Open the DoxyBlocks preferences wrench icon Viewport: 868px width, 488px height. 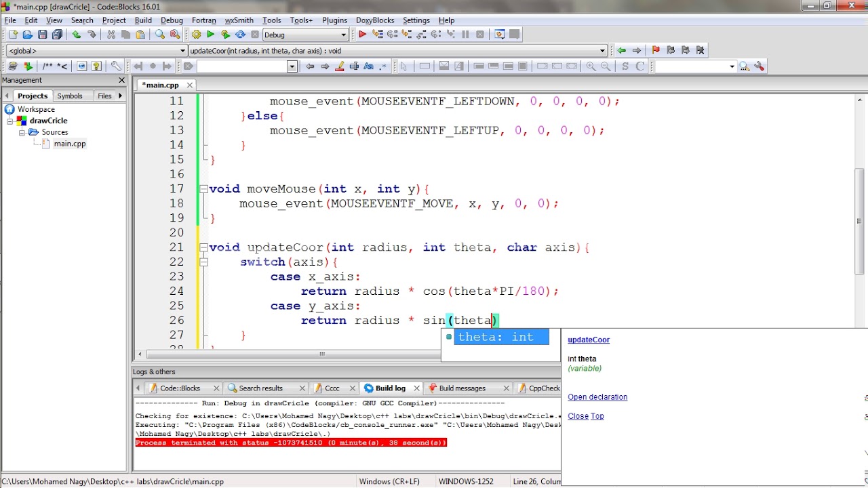point(116,66)
